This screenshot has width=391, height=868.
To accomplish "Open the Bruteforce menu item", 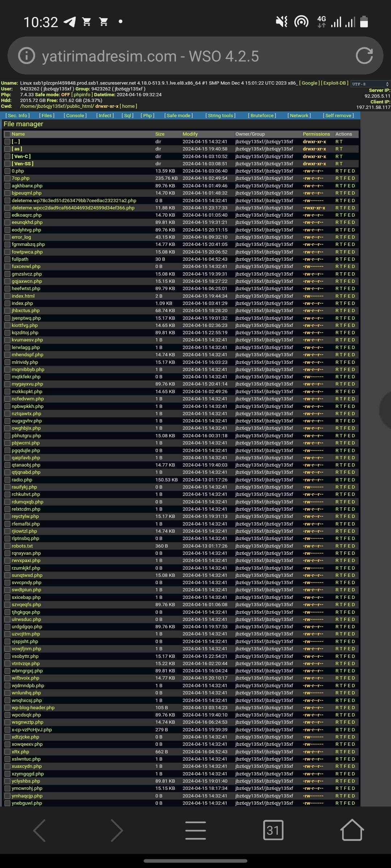I will (x=262, y=115).
